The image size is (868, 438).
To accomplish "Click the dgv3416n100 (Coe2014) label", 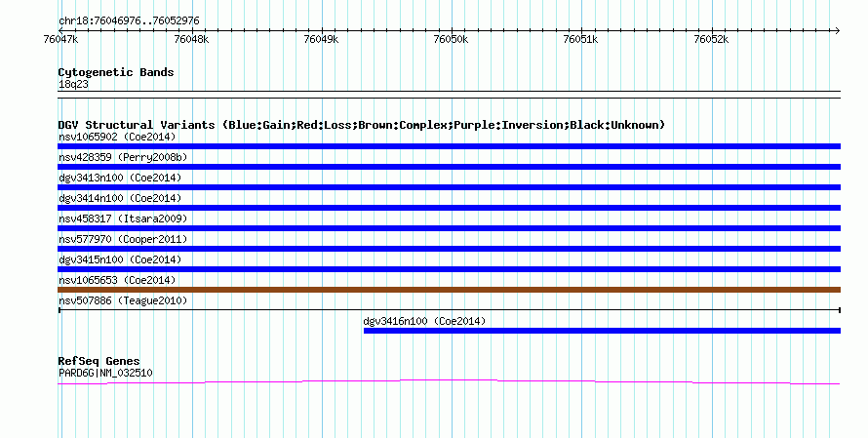I will (x=424, y=321).
